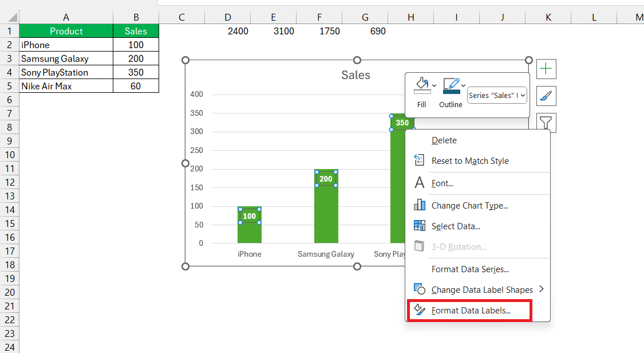Click cell G1 with 690

pos(365,32)
